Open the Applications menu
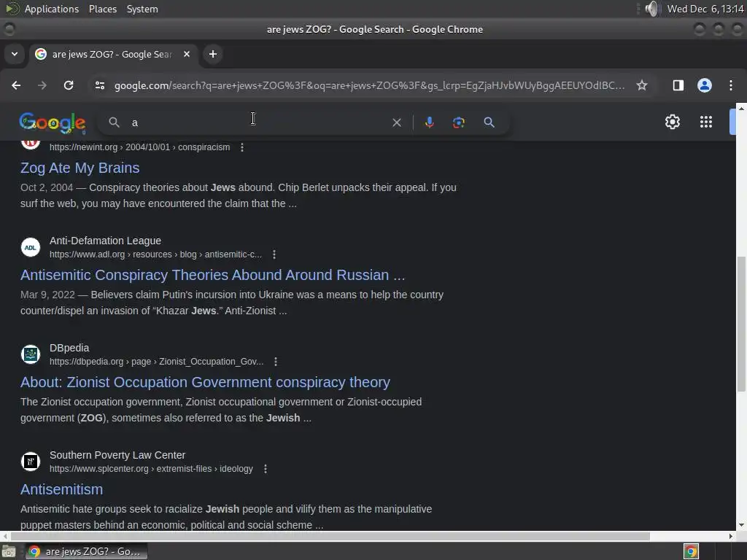The width and height of the screenshot is (747, 560). click(x=52, y=9)
